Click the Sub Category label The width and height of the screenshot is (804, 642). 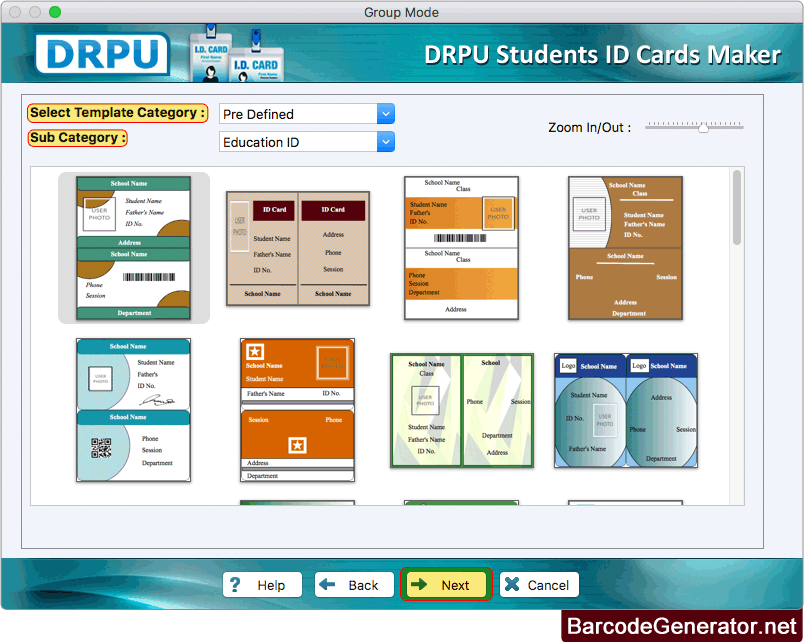[x=77, y=138]
